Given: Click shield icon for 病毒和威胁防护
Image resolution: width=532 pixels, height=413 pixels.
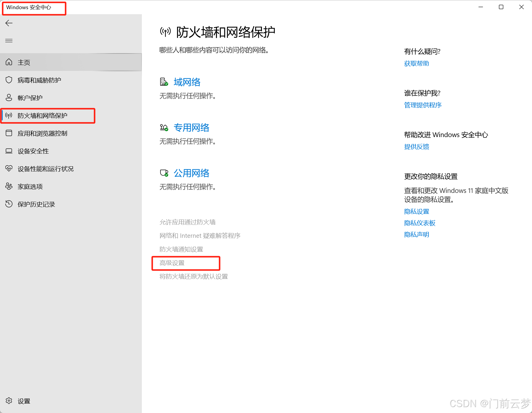Looking at the screenshot, I should (9, 80).
